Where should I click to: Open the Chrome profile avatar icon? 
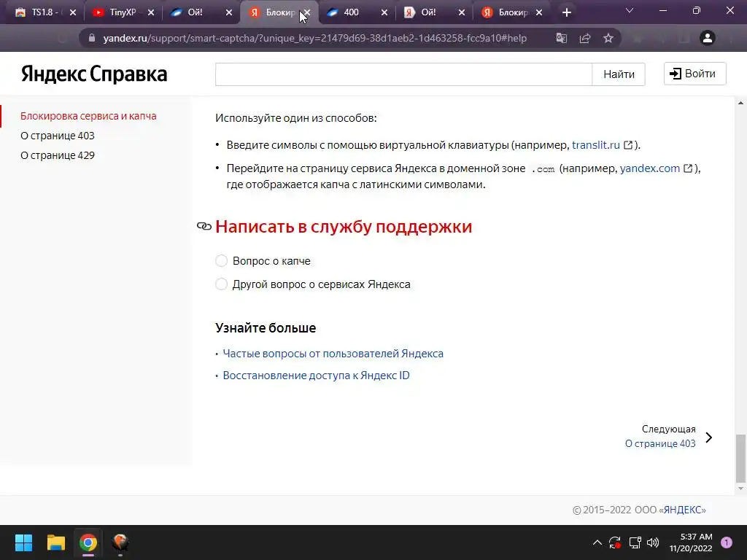(x=708, y=38)
